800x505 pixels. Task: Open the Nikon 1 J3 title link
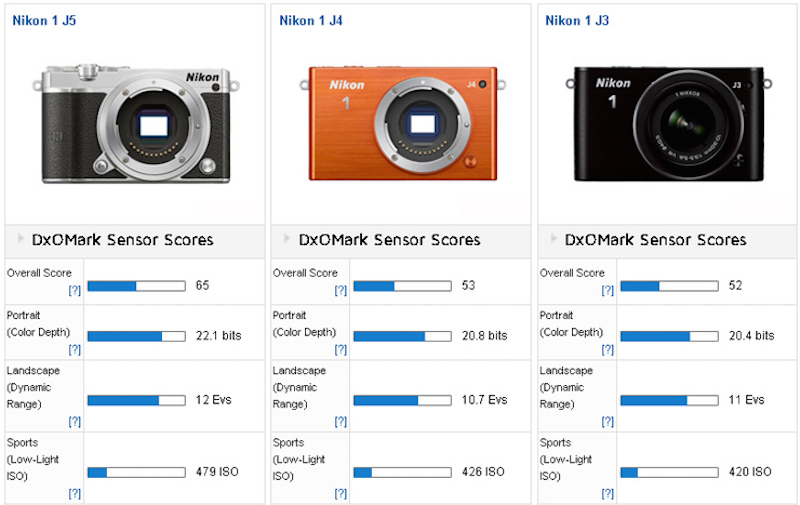pyautogui.click(x=579, y=19)
